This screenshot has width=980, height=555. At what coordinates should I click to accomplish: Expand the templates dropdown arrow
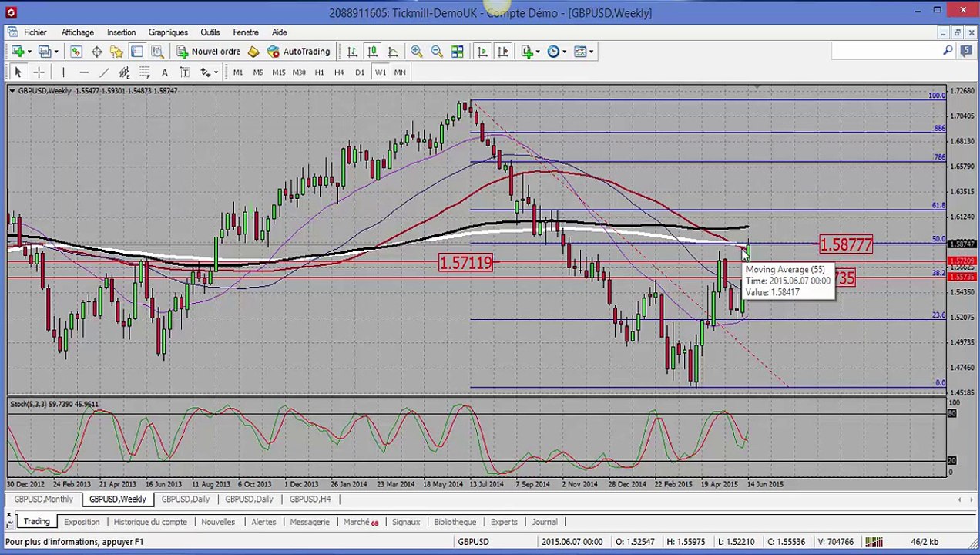coord(590,52)
